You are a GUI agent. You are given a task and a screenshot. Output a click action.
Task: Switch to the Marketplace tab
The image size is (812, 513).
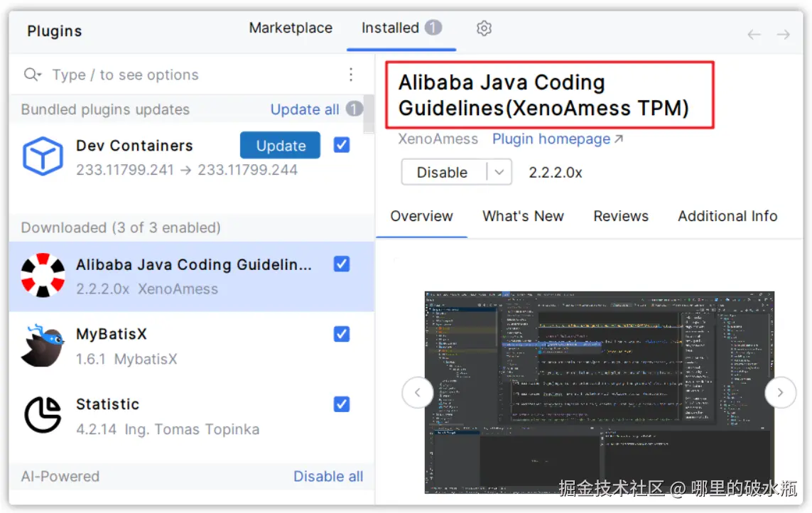[291, 28]
